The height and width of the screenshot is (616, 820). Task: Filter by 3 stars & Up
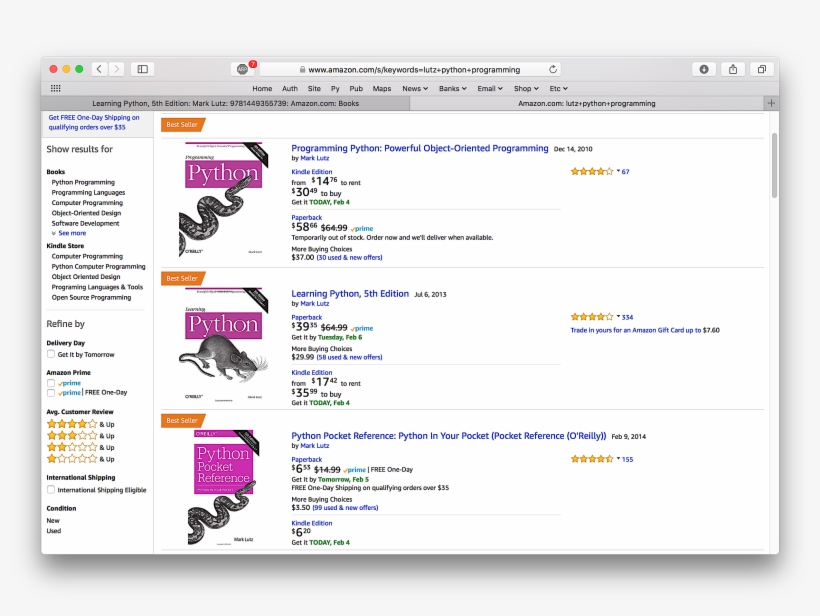tap(81, 436)
